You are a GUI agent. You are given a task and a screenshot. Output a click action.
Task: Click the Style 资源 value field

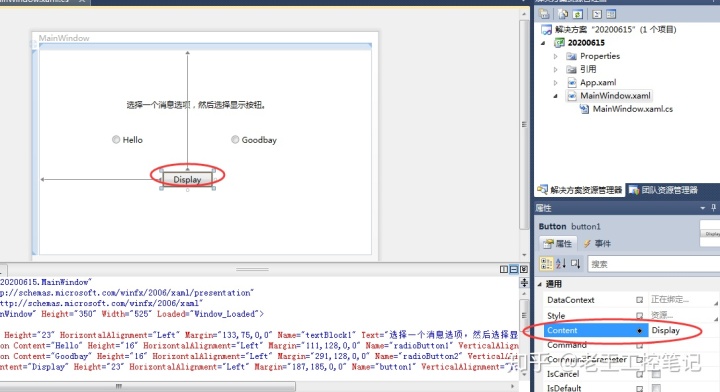[x=683, y=315]
